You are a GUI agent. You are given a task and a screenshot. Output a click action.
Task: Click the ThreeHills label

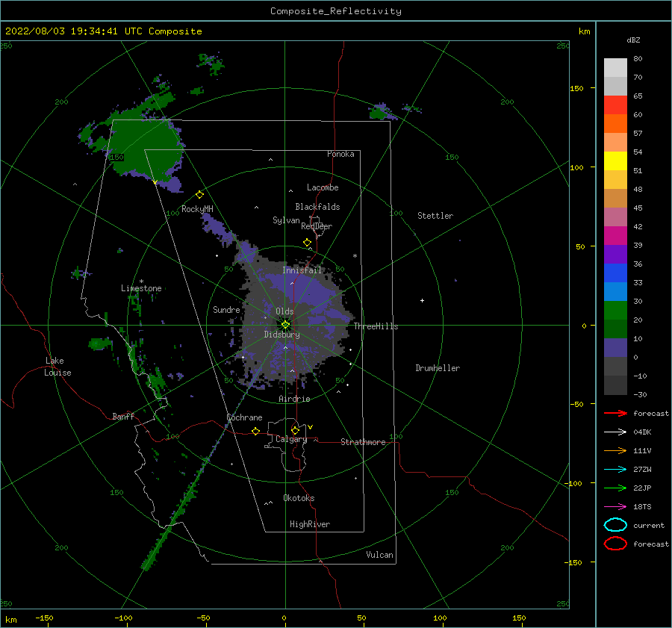pos(376,326)
